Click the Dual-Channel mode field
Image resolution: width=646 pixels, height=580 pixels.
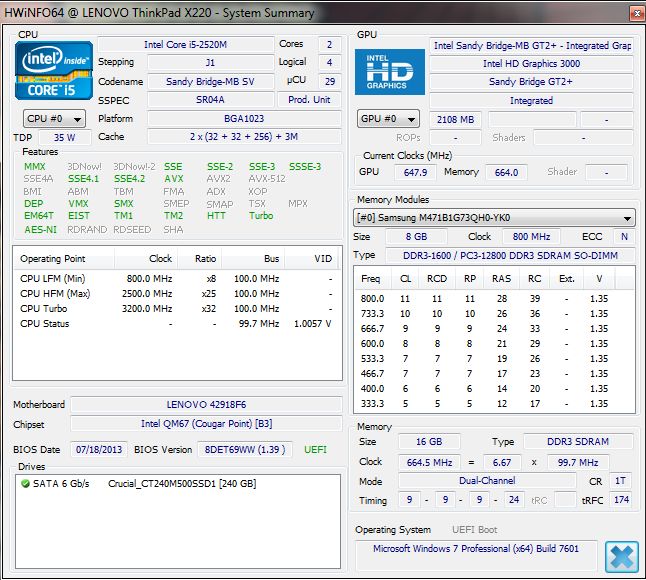487,481
